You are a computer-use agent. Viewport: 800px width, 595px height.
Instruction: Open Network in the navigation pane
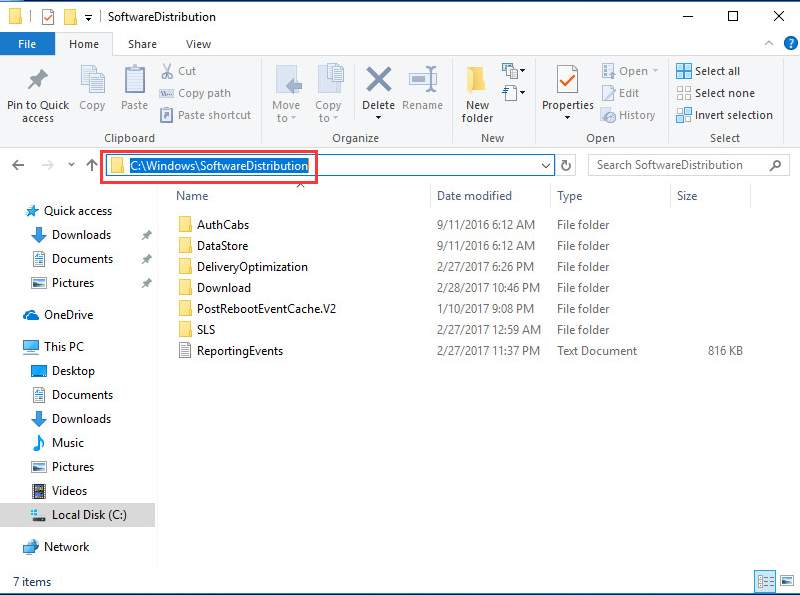click(x=57, y=547)
